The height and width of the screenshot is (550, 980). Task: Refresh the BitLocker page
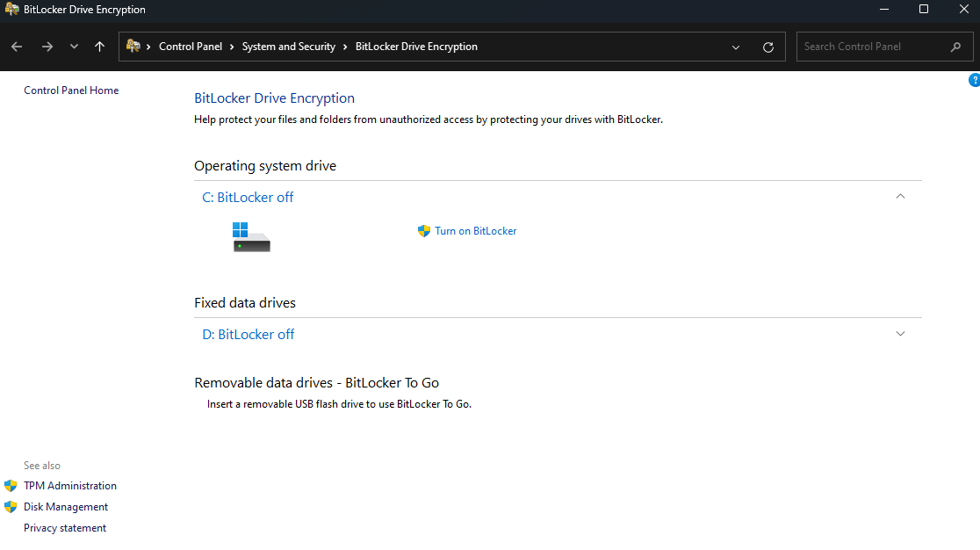click(x=768, y=47)
